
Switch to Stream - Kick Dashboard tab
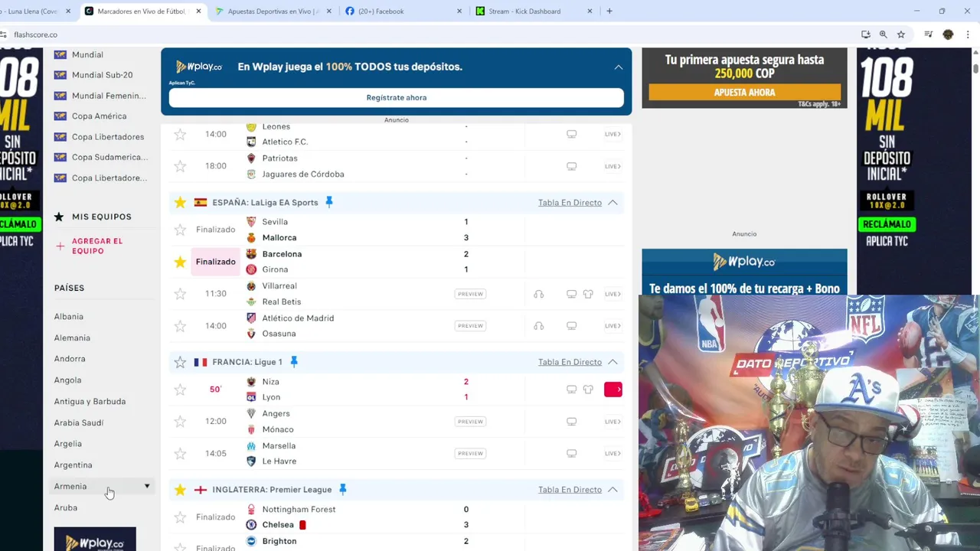coord(532,11)
